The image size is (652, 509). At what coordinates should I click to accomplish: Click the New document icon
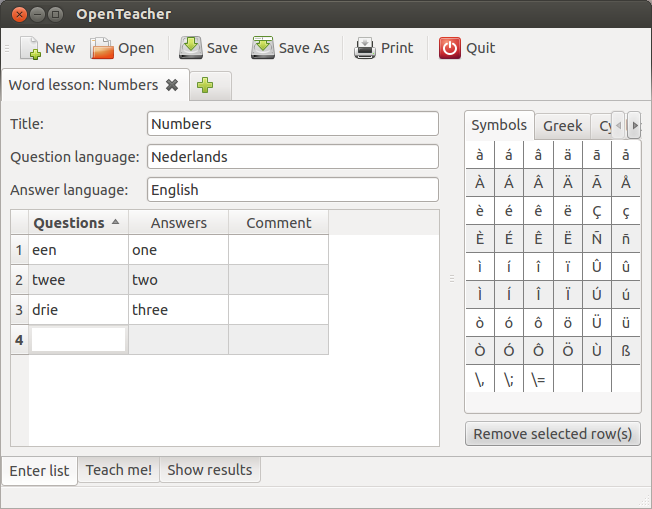pos(30,48)
